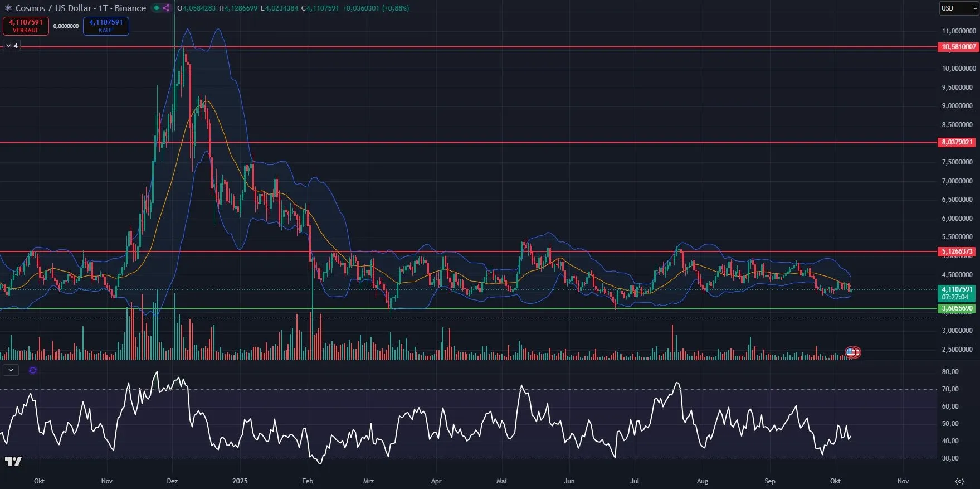Click the current price 4,1107591 countdown label
The width and height of the screenshot is (980, 489).
957,293
